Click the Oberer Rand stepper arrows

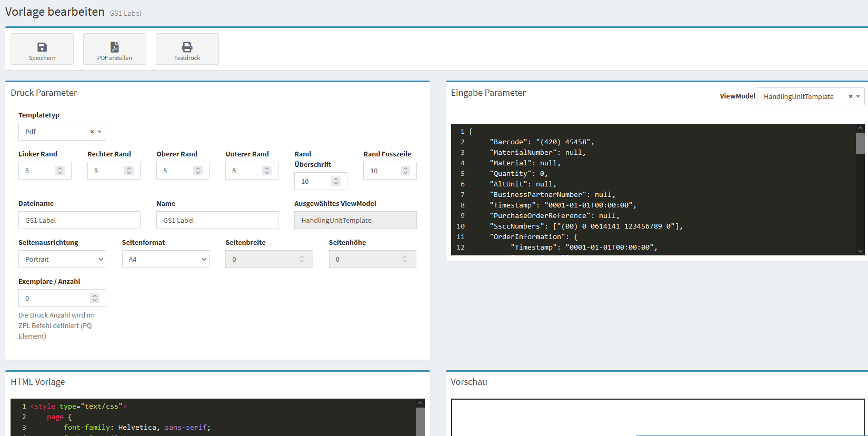point(198,171)
